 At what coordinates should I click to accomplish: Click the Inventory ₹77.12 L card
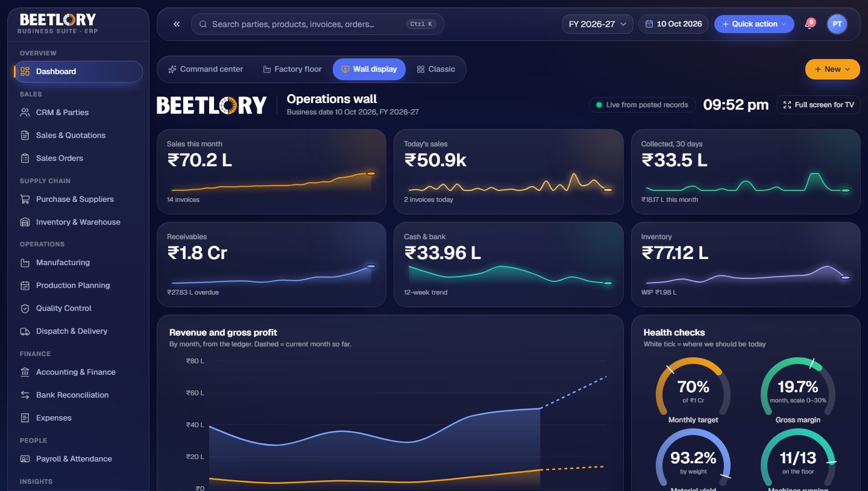746,264
